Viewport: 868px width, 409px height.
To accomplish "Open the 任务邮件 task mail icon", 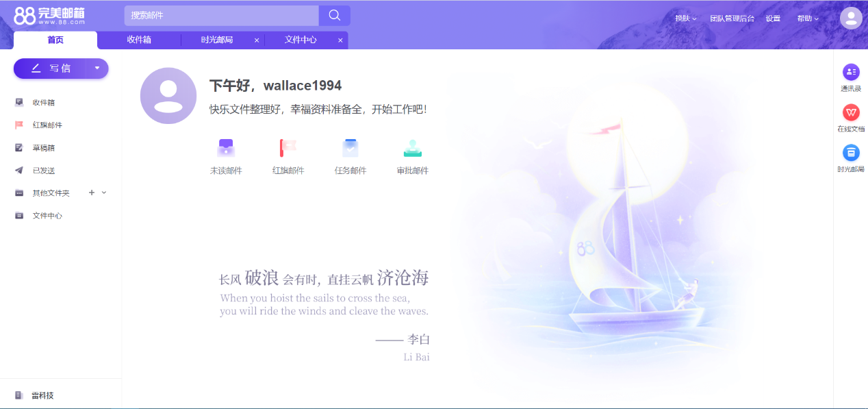I will [x=350, y=148].
